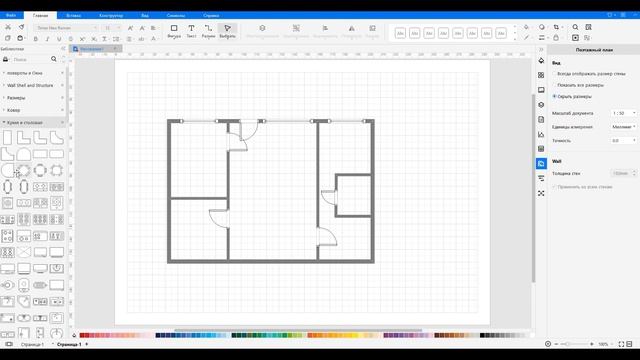Select the Текст tool
Viewport: 640px width, 360px height.
191,31
